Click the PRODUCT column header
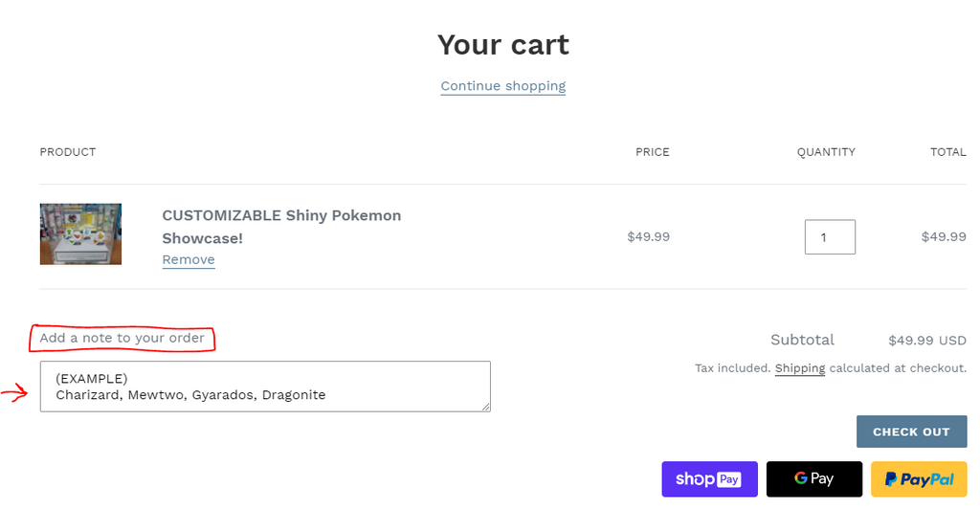The width and height of the screenshot is (980, 509). pos(68,152)
